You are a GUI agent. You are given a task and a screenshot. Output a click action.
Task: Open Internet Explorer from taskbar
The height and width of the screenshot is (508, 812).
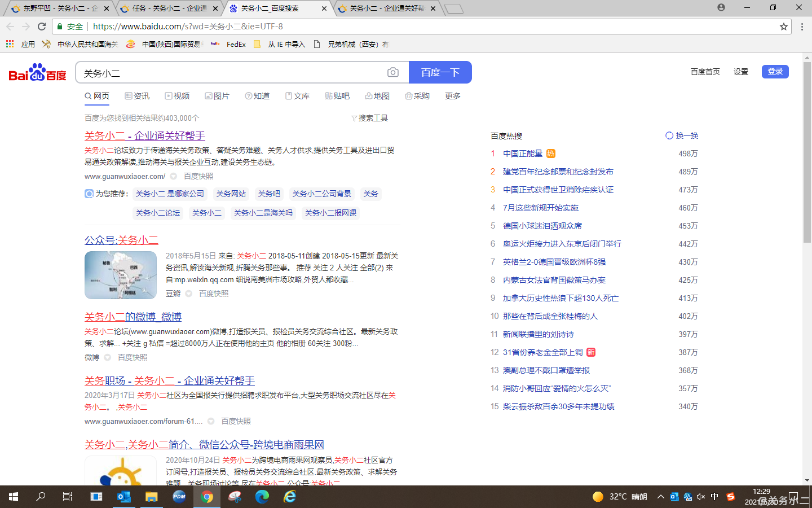(290, 497)
